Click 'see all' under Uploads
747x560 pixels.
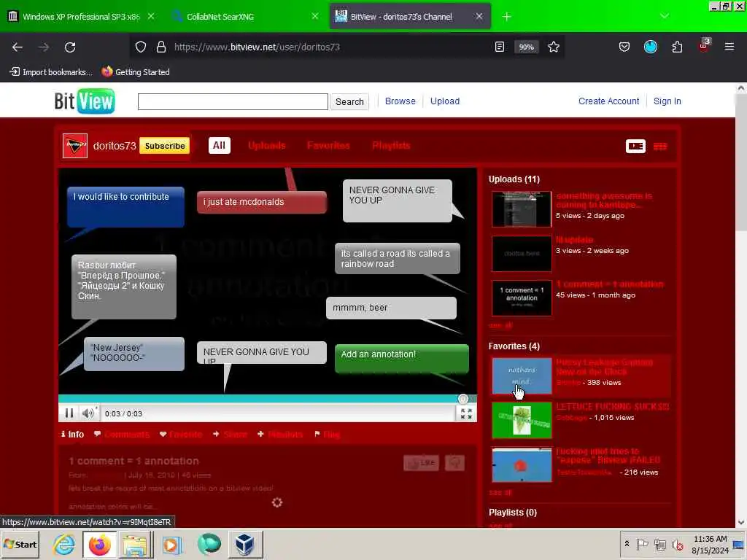click(500, 326)
